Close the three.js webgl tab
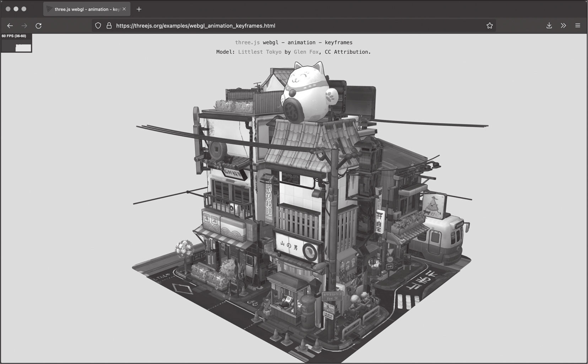The image size is (588, 364). coord(124,9)
